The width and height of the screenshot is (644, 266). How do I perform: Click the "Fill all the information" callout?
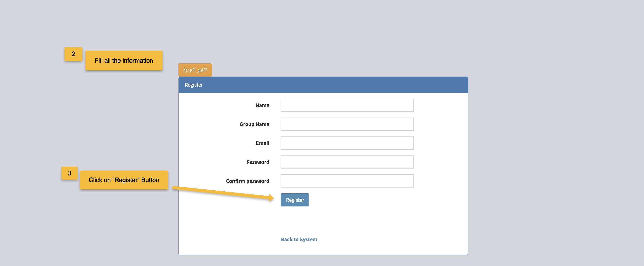[124, 61]
